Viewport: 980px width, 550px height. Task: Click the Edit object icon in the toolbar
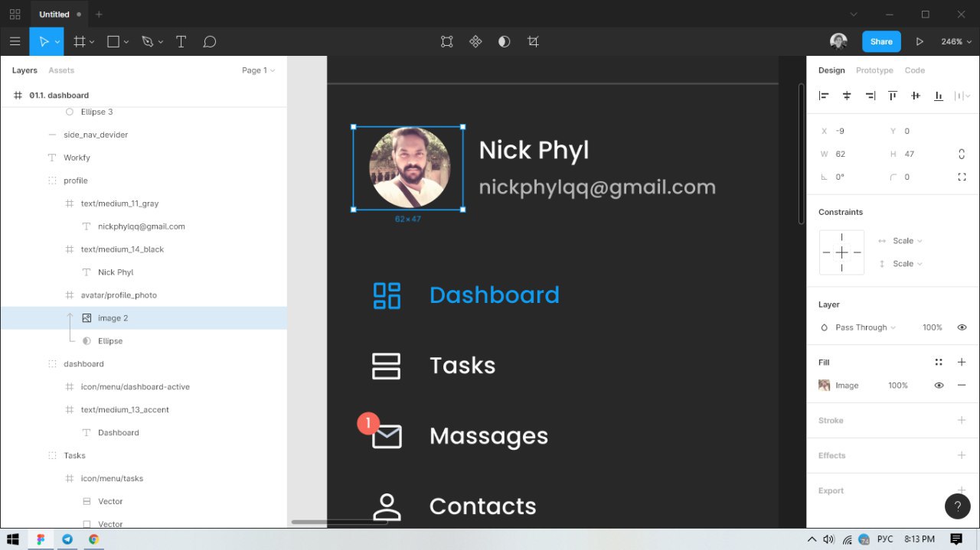pyautogui.click(x=447, y=42)
